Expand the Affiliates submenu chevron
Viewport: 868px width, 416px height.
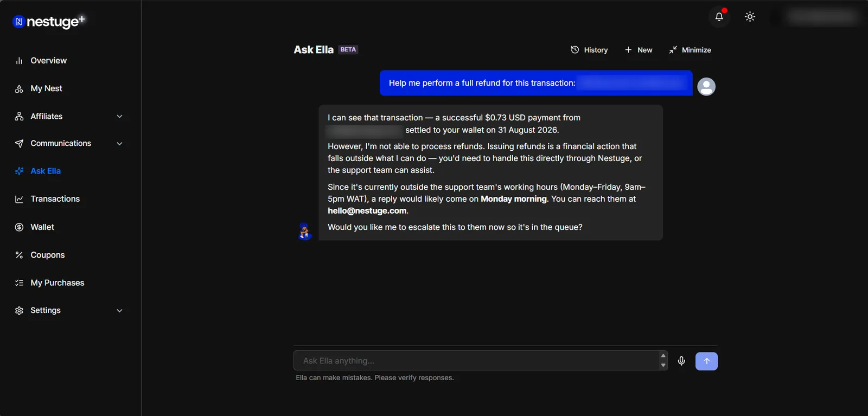coord(119,117)
